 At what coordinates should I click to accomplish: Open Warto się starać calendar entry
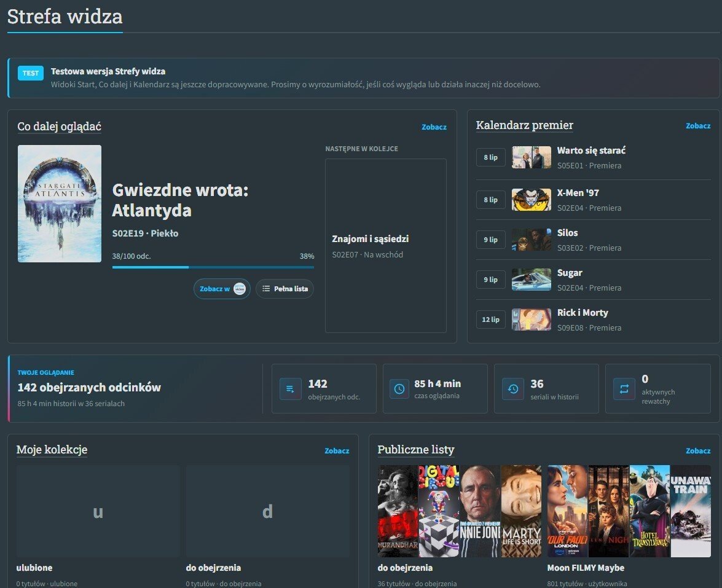[x=593, y=157]
